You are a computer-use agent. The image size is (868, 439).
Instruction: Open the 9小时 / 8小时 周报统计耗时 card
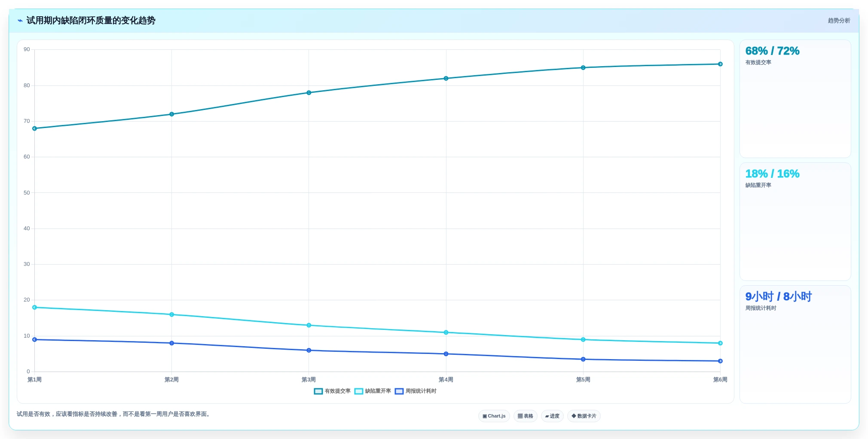pos(795,344)
